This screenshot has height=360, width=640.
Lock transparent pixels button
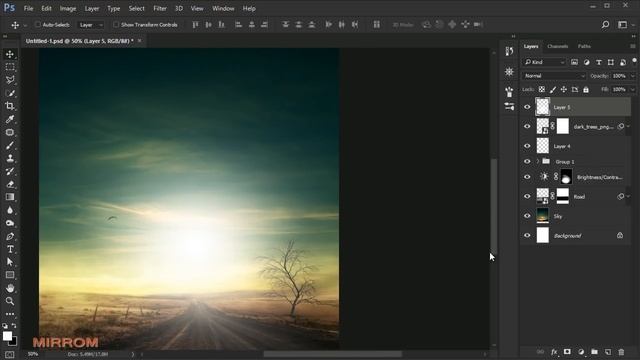[x=542, y=89]
